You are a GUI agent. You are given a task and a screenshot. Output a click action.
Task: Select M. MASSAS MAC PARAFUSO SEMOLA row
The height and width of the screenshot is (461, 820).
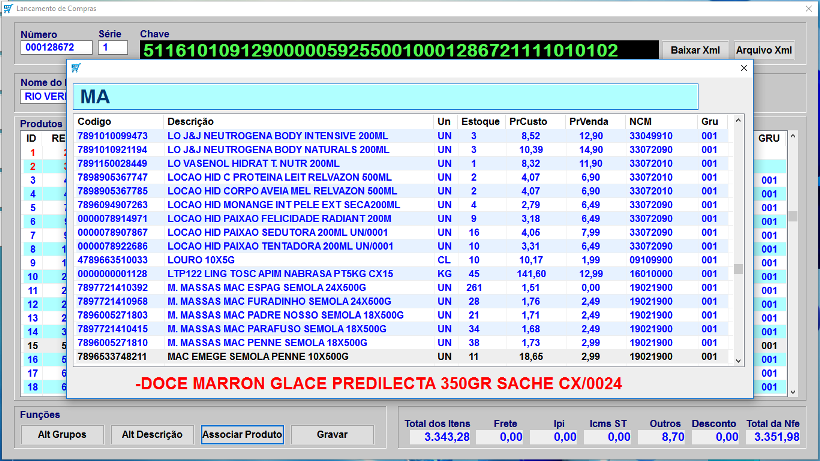click(x=401, y=329)
